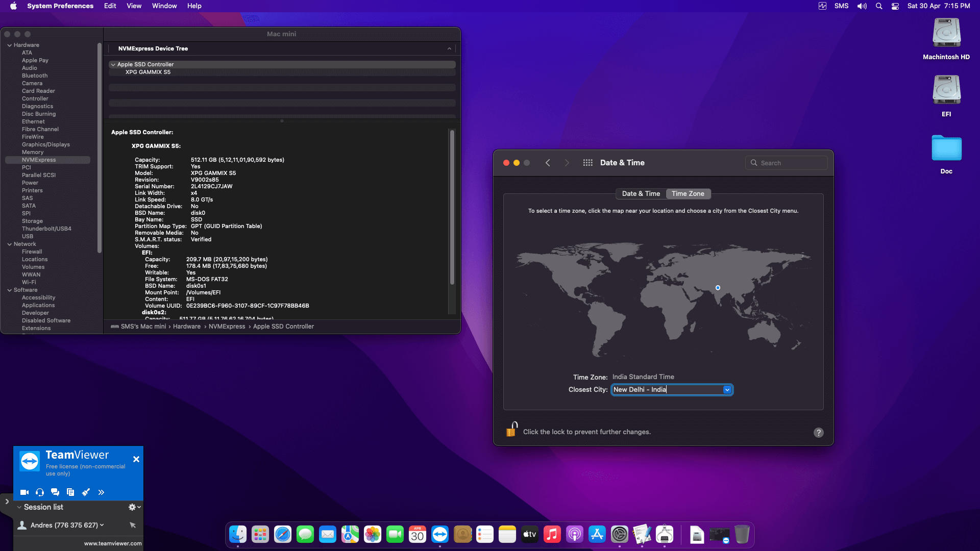Open Date & Time help button
The image size is (980, 551).
click(819, 433)
